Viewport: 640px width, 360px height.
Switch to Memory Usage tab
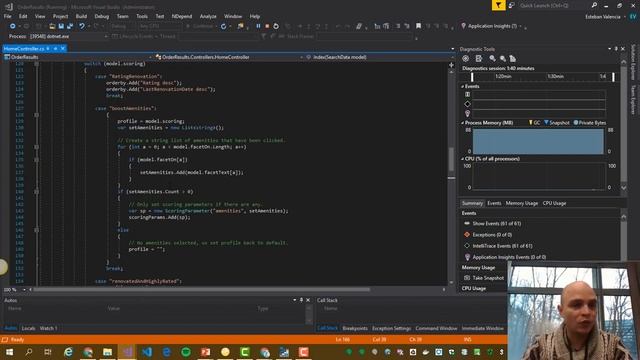click(x=522, y=203)
